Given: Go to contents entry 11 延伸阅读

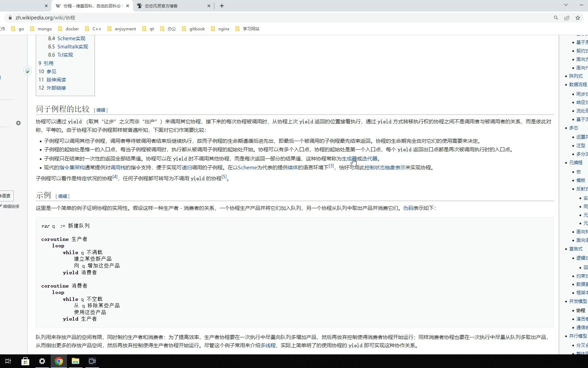Looking at the screenshot, I should [x=52, y=80].
